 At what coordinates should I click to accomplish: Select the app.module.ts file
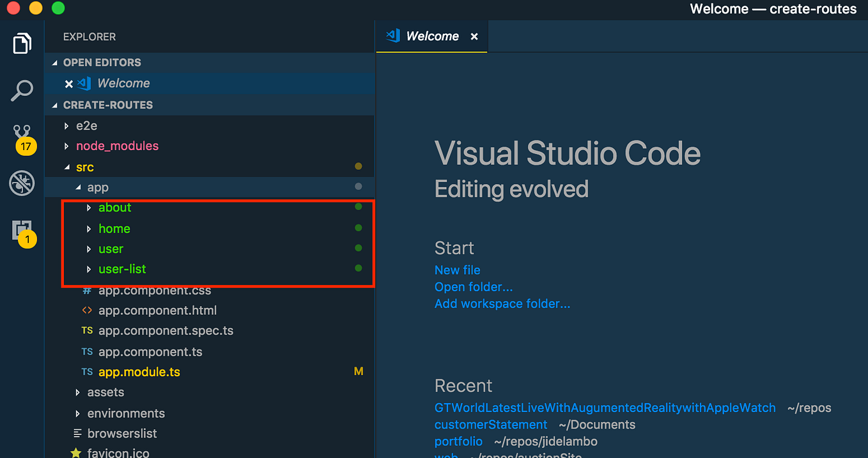[139, 370]
